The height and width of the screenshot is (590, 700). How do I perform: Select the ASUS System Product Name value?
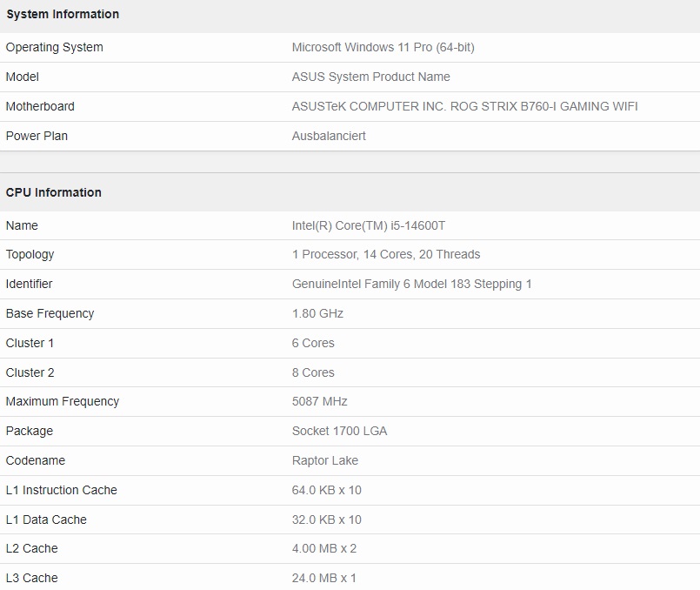(371, 77)
